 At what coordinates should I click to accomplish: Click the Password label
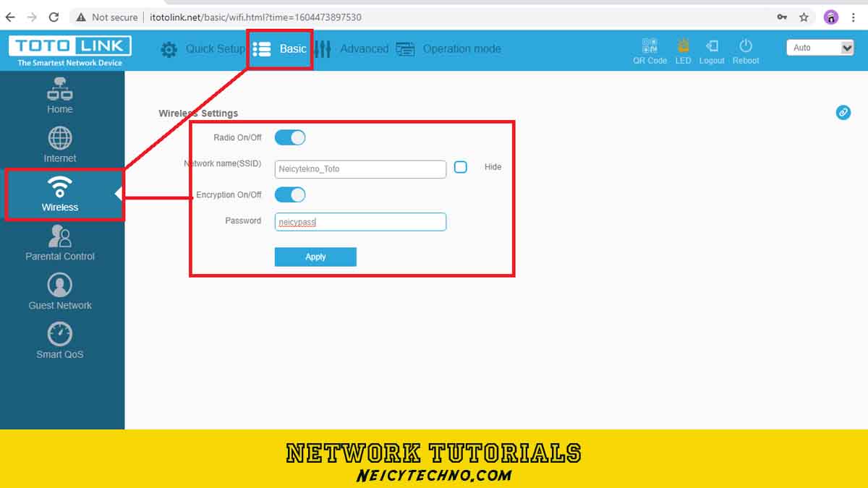click(243, 221)
